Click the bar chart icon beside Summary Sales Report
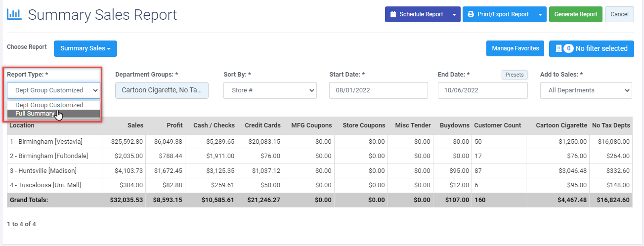 point(14,14)
